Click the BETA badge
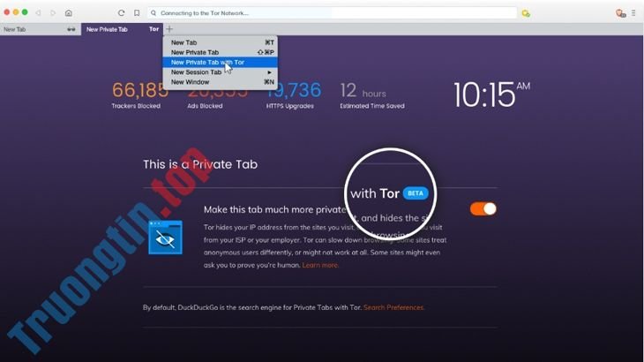 (416, 193)
